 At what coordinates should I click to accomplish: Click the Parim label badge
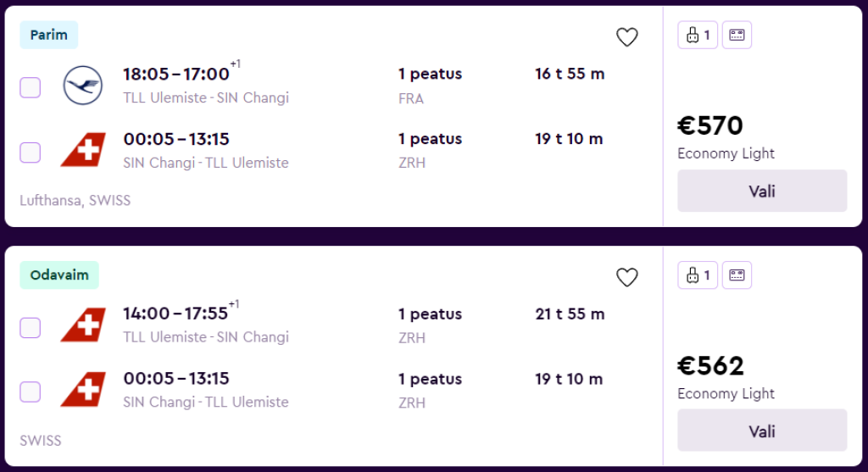(x=49, y=35)
